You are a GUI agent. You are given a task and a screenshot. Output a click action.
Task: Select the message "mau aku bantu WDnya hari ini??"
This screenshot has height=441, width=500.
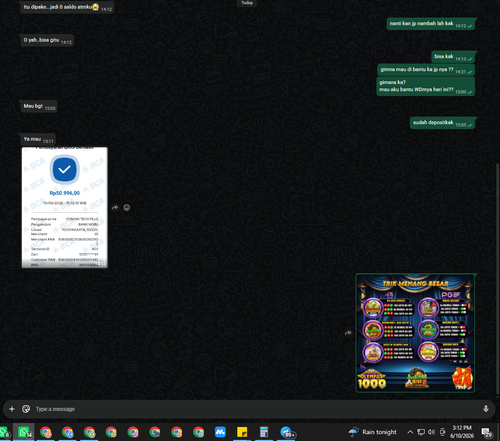point(426,86)
